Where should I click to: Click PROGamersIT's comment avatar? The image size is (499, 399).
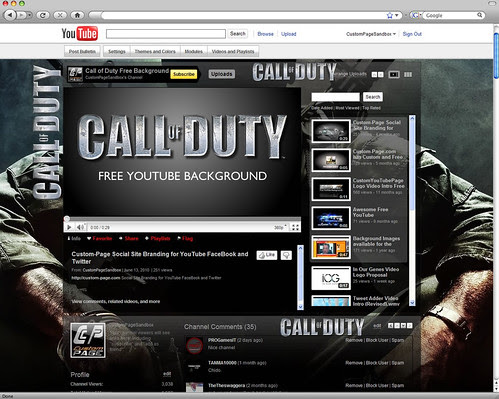(194, 345)
